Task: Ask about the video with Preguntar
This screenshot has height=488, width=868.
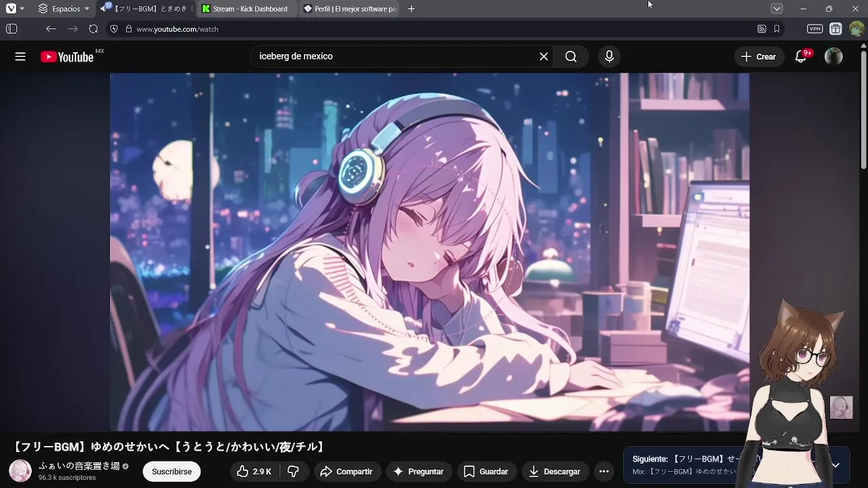Action: (x=418, y=472)
